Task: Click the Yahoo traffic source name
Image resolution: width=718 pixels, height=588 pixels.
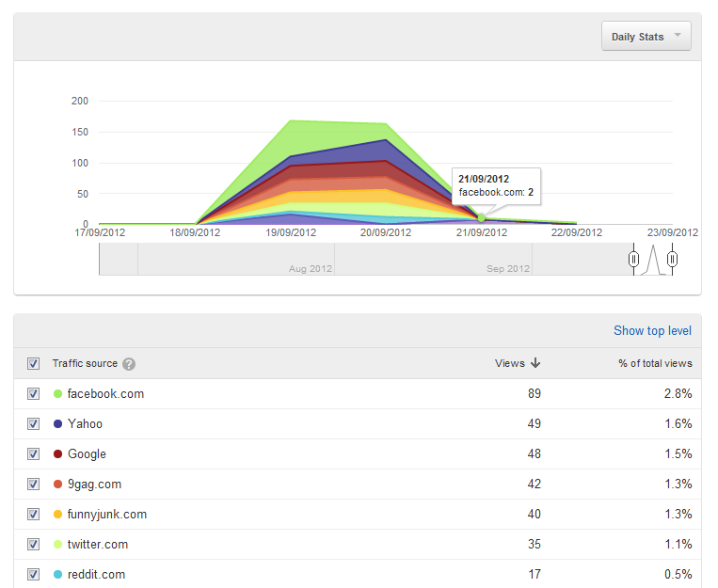Action: [x=86, y=424]
